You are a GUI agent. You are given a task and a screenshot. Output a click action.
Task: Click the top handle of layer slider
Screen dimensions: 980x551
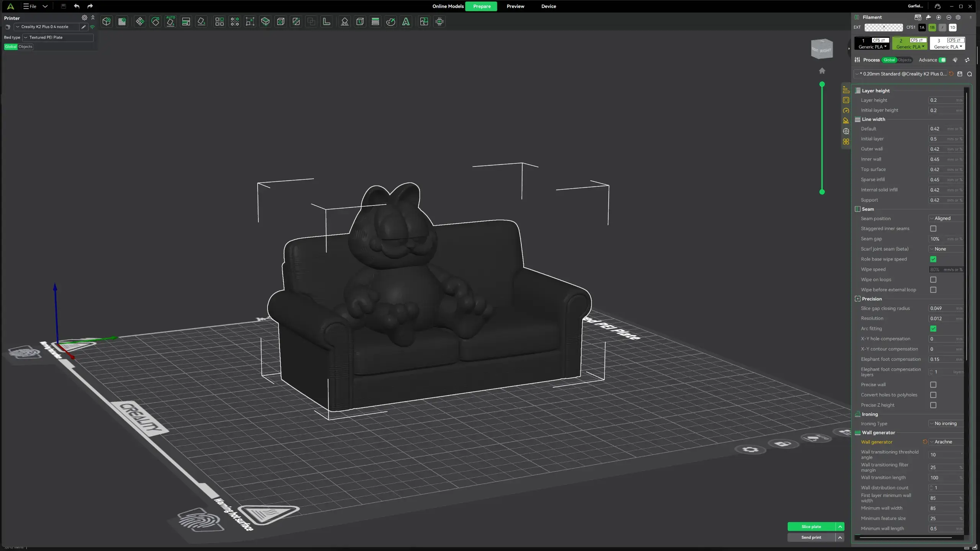822,84
